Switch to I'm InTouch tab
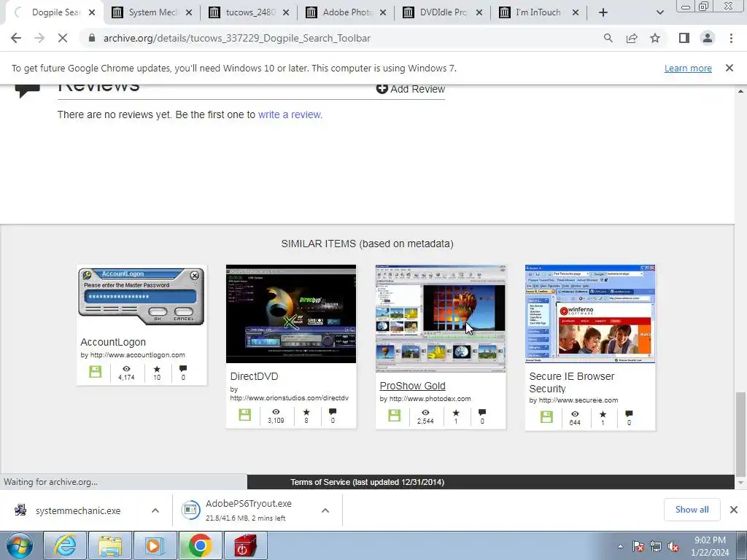Viewport: 747px width, 560px height. point(538,12)
